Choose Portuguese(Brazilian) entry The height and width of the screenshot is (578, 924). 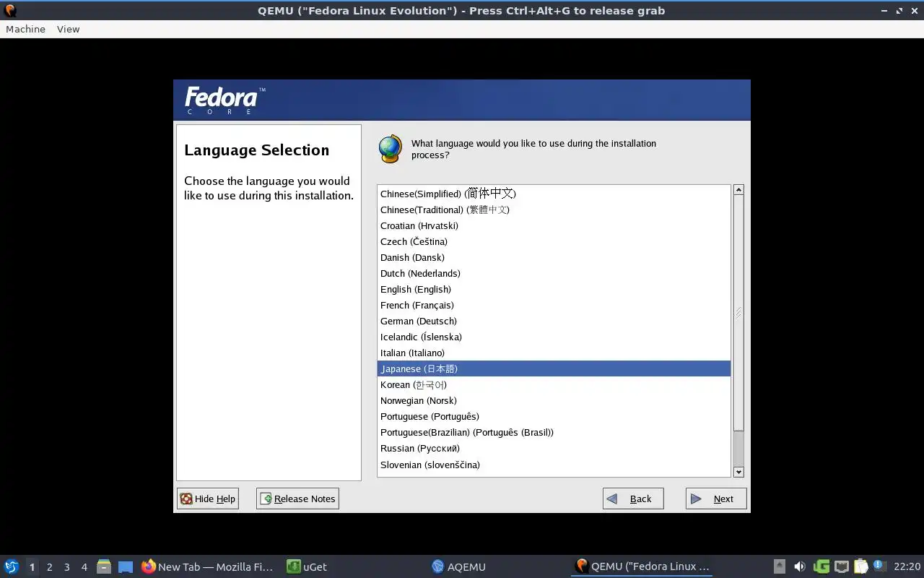click(554, 432)
